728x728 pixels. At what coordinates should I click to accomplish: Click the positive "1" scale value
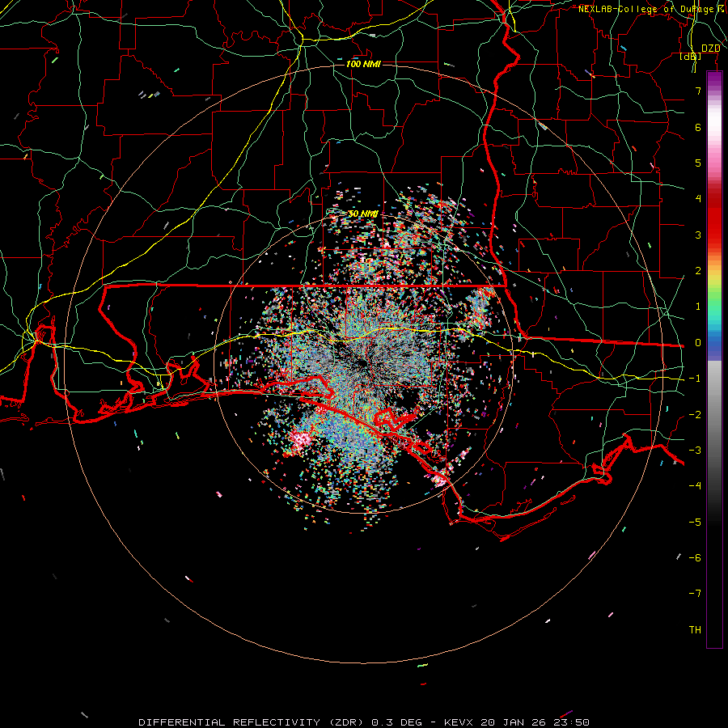point(698,307)
